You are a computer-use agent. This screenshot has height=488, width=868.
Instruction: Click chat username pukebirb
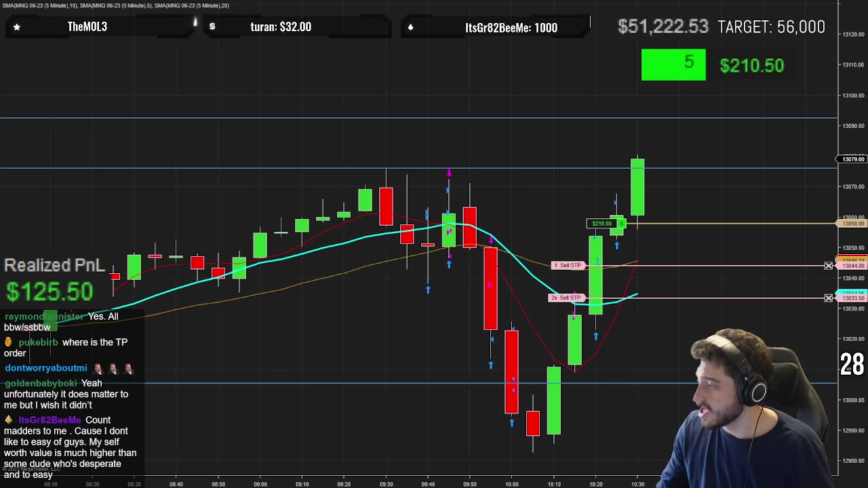point(39,342)
